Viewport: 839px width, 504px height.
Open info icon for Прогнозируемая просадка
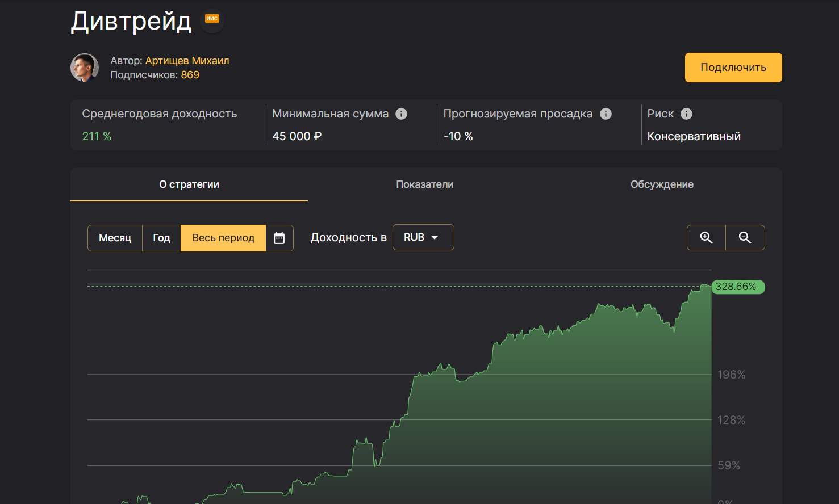(x=606, y=114)
